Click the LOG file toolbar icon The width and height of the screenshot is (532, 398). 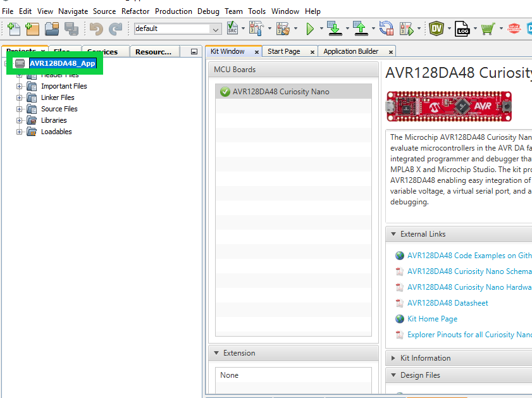(x=462, y=28)
